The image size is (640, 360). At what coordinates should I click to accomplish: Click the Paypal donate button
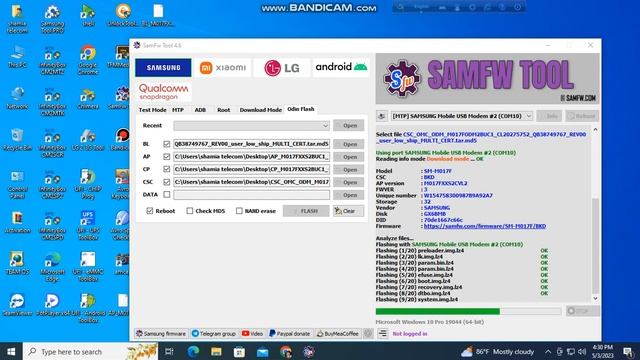tap(290, 333)
